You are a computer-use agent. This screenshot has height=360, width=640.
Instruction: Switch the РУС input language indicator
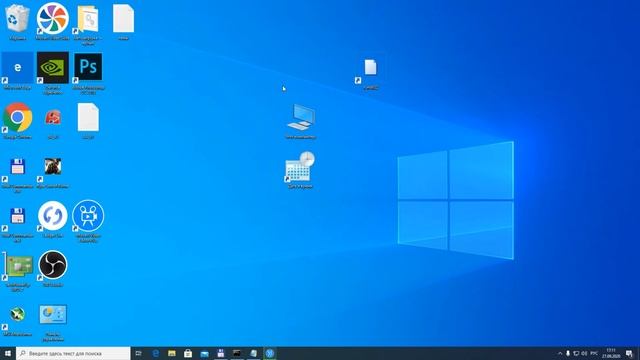(594, 353)
